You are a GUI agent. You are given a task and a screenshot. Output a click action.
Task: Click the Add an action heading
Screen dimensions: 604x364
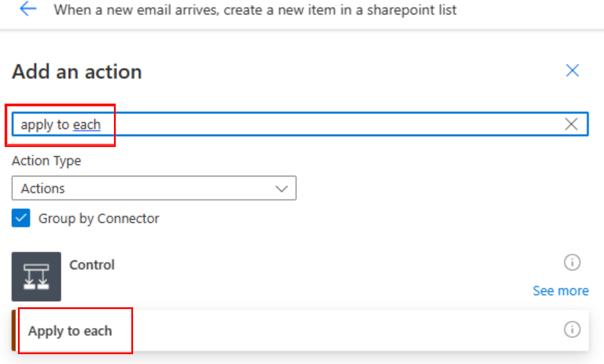tap(77, 72)
